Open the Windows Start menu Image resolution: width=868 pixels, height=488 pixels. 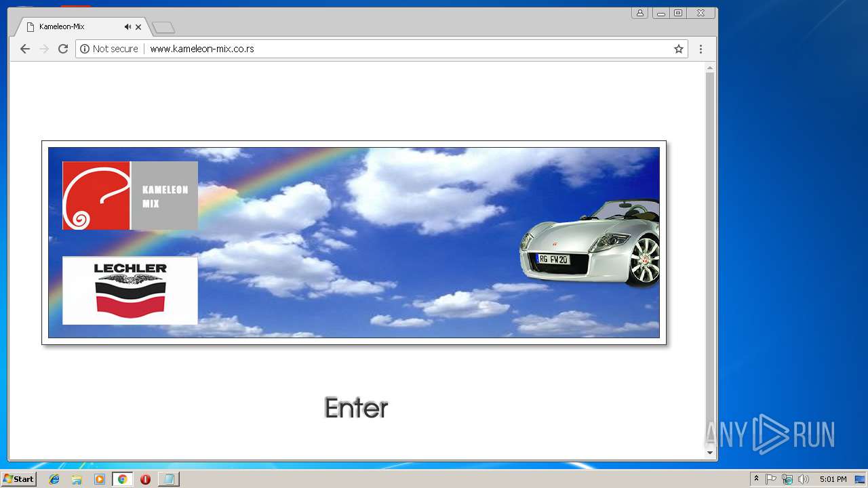click(18, 479)
